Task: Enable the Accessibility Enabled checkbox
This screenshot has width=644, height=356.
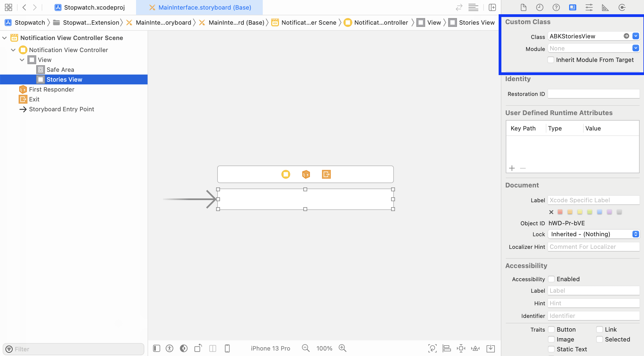Action: (551, 279)
